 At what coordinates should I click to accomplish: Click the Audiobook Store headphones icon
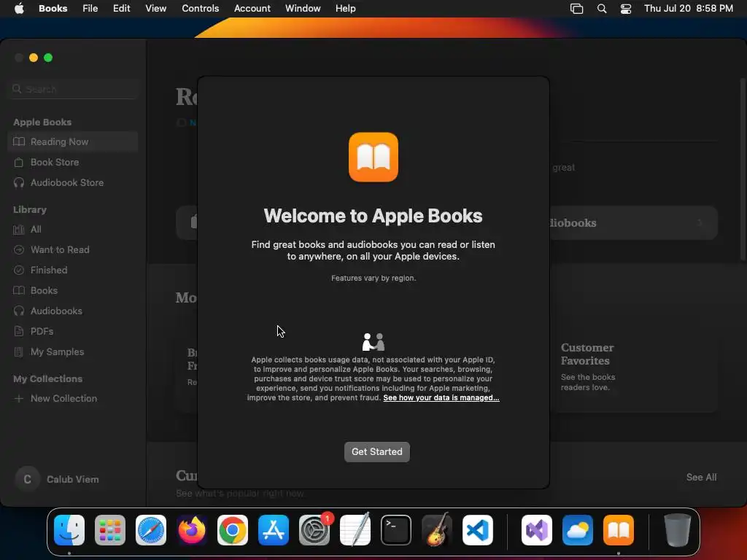tap(19, 183)
